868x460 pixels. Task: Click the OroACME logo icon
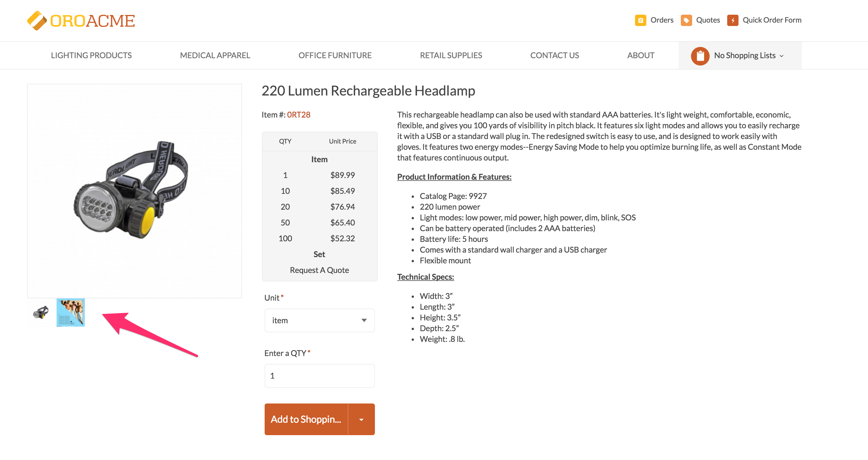tap(36, 21)
